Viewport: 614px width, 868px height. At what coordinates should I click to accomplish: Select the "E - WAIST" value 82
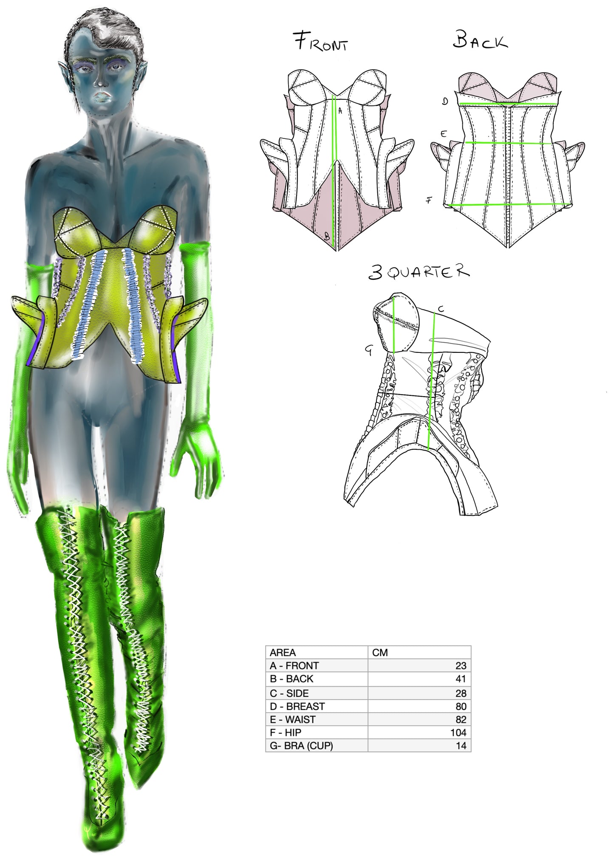(x=461, y=719)
